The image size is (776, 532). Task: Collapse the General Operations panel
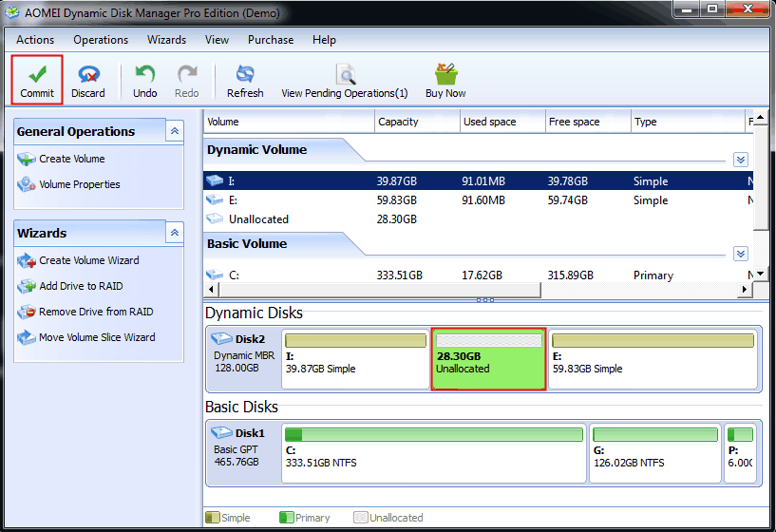click(x=175, y=131)
